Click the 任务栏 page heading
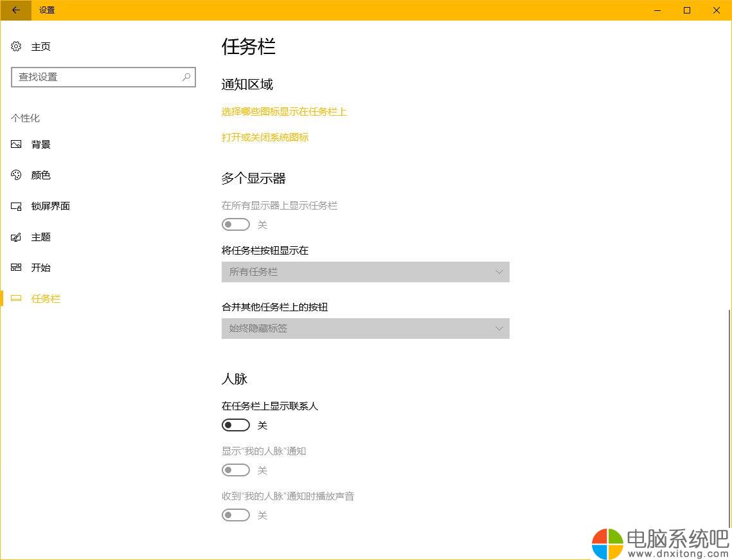Image resolution: width=732 pixels, height=560 pixels. [248, 47]
